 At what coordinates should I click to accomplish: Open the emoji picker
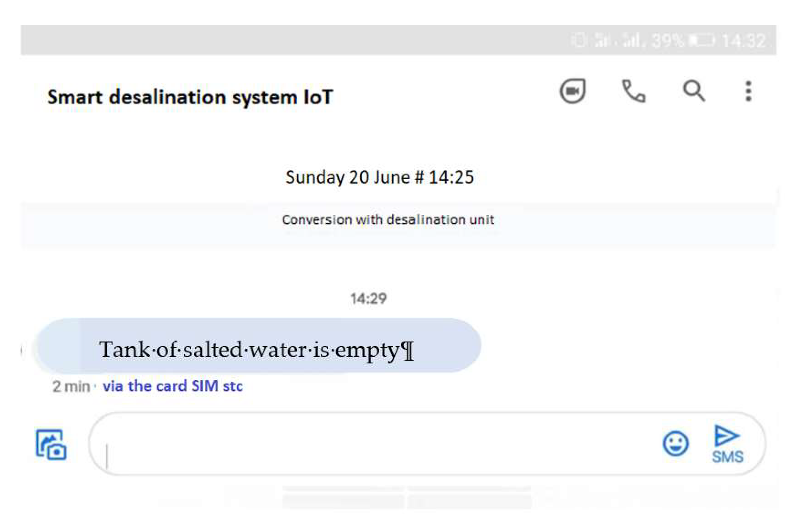[675, 443]
